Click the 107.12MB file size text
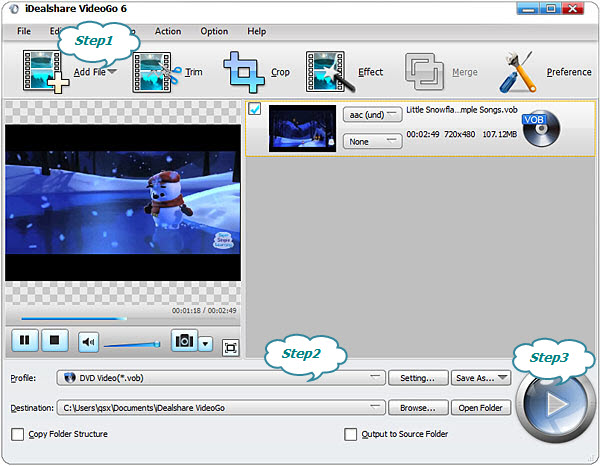Viewport: 600px width, 466px height. [499, 134]
